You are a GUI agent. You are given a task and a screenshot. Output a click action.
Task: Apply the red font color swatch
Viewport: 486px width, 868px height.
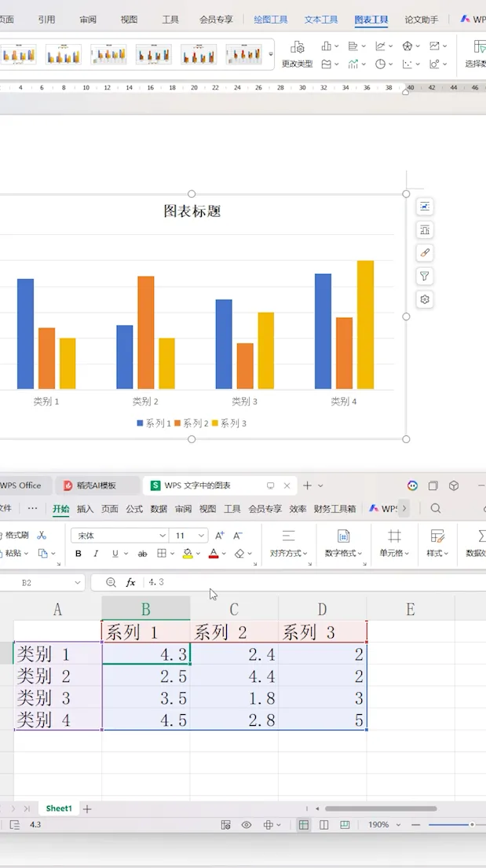[x=214, y=554]
